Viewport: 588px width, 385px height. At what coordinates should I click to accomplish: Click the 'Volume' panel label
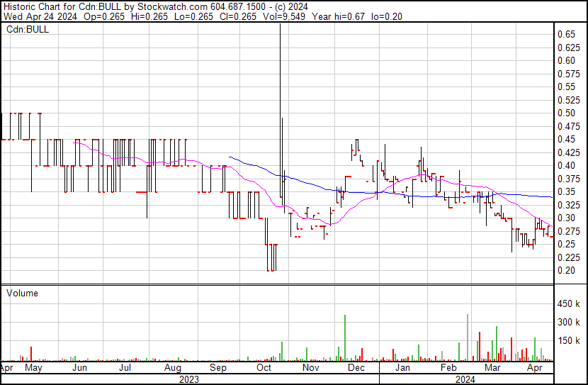pyautogui.click(x=22, y=293)
